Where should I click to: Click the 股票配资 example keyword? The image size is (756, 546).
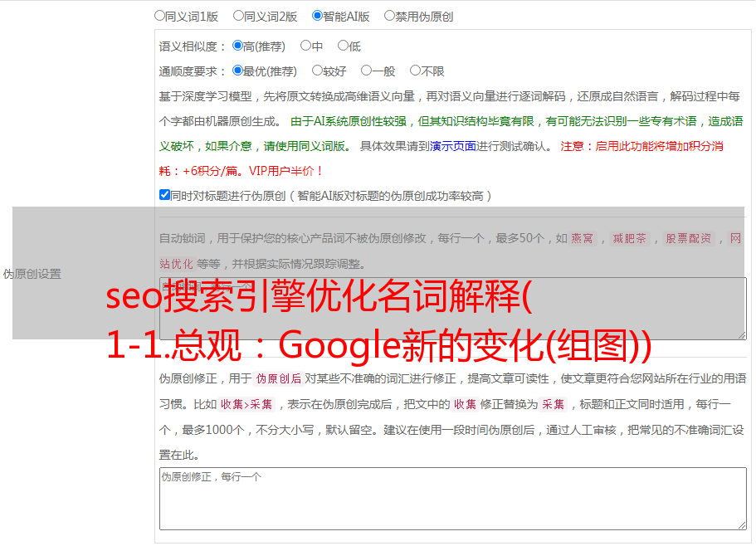click(689, 238)
